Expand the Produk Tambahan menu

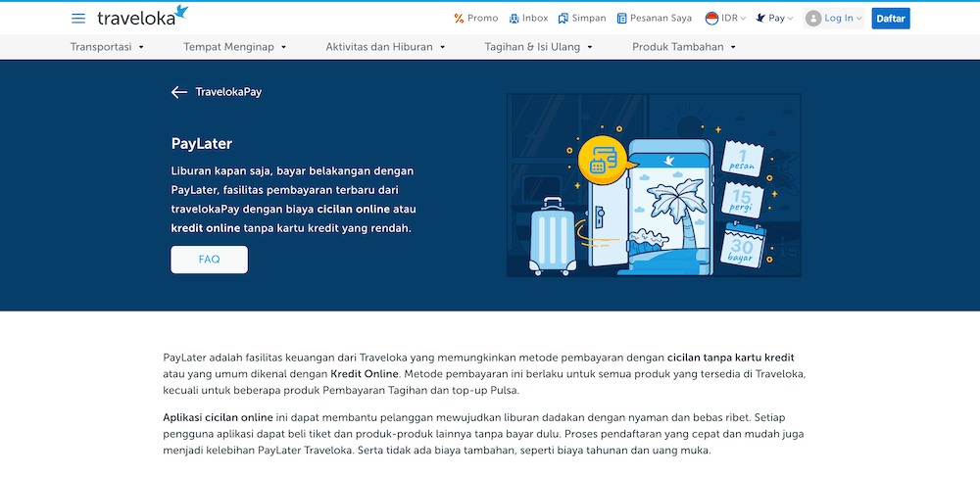coord(684,47)
